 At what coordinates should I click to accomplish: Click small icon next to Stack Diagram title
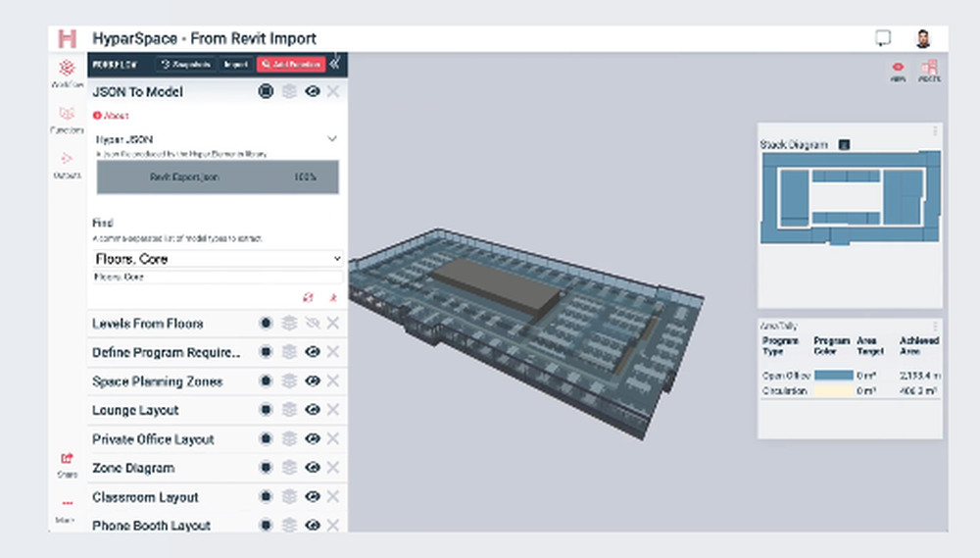(844, 144)
